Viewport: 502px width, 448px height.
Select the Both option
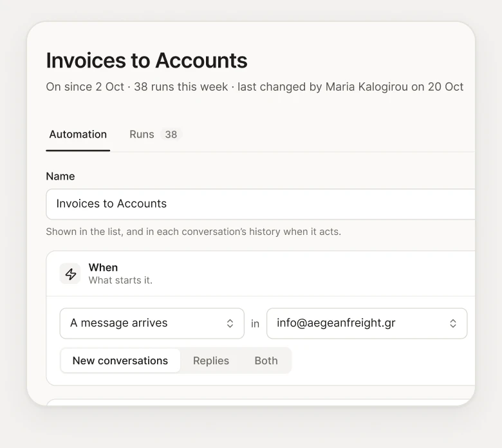point(266,360)
